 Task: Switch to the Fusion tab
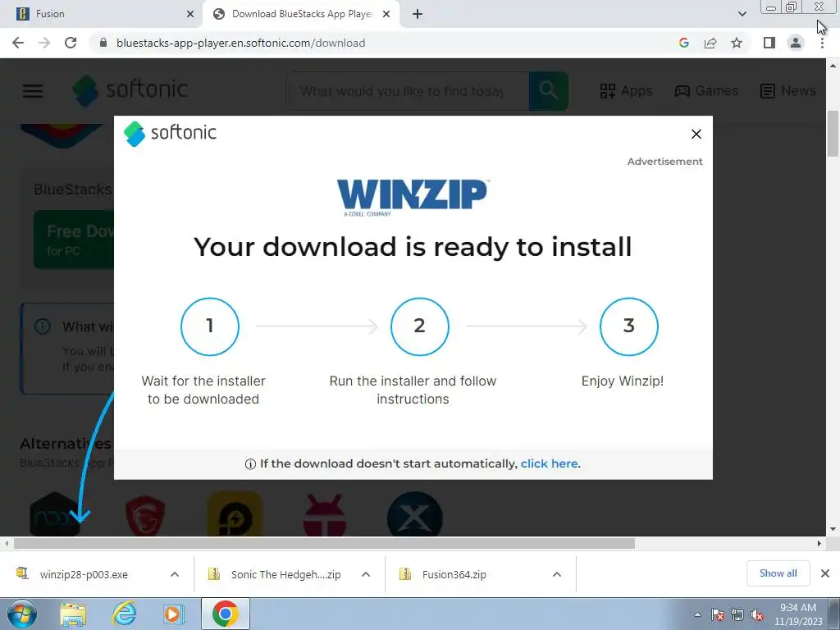tap(102, 14)
